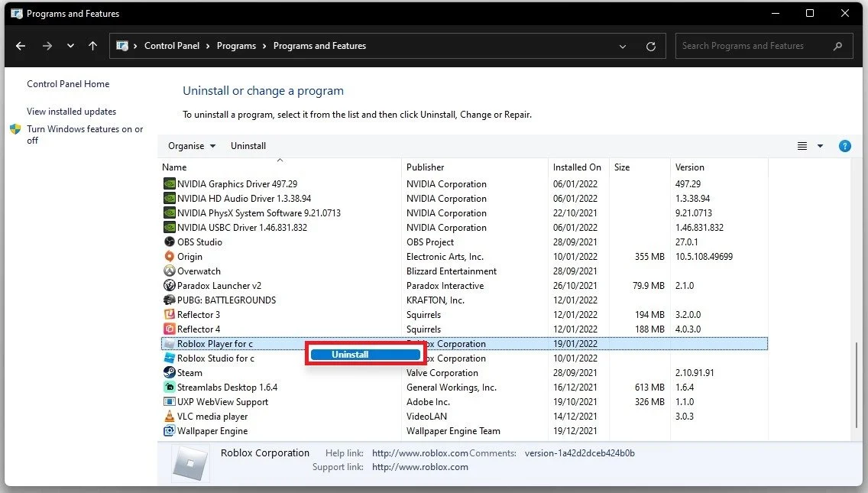The image size is (868, 493).
Task: Select the Overwatch icon
Action: click(170, 271)
